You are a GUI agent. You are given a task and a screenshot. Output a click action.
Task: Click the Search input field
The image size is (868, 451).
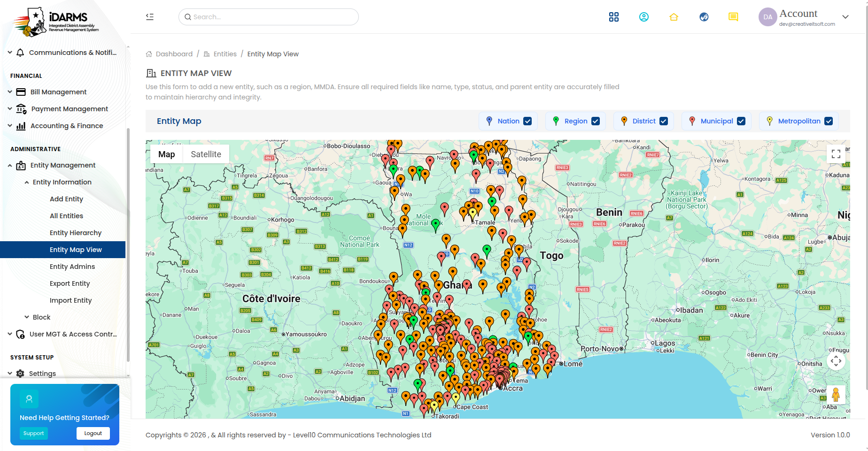[269, 17]
